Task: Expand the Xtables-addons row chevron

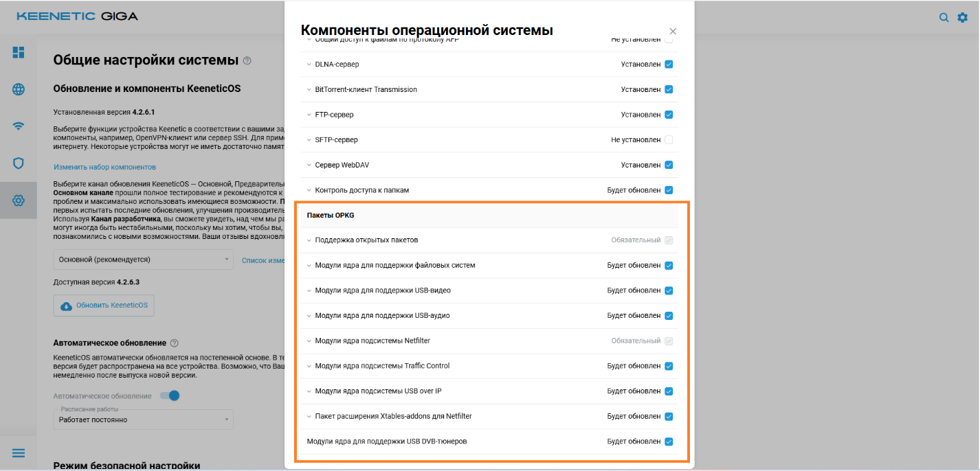Action: coord(309,416)
